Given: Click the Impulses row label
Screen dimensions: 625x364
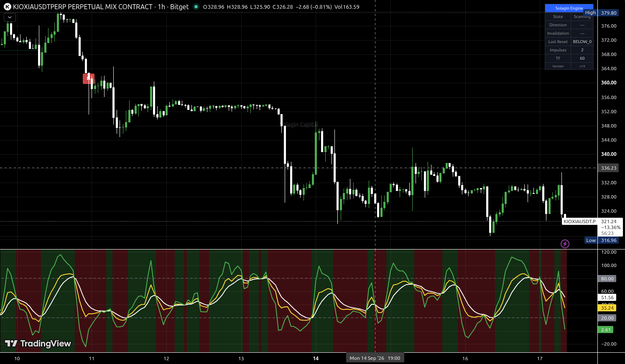Looking at the screenshot, I should pyautogui.click(x=558, y=50).
